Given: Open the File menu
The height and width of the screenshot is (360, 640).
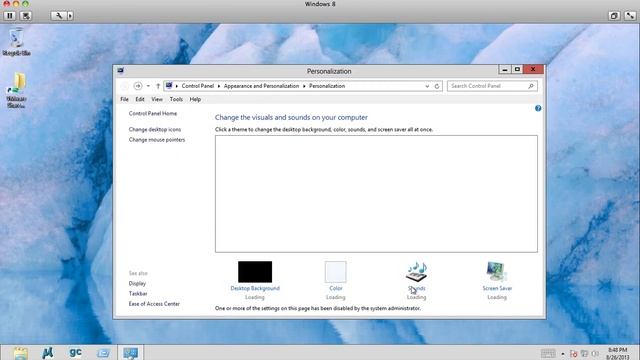Looking at the screenshot, I should [x=124, y=99].
